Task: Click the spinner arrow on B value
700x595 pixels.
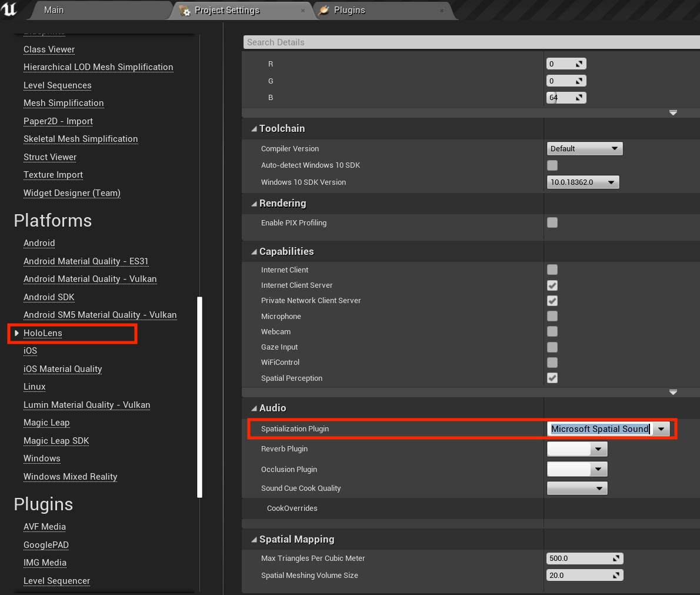Action: tap(579, 97)
